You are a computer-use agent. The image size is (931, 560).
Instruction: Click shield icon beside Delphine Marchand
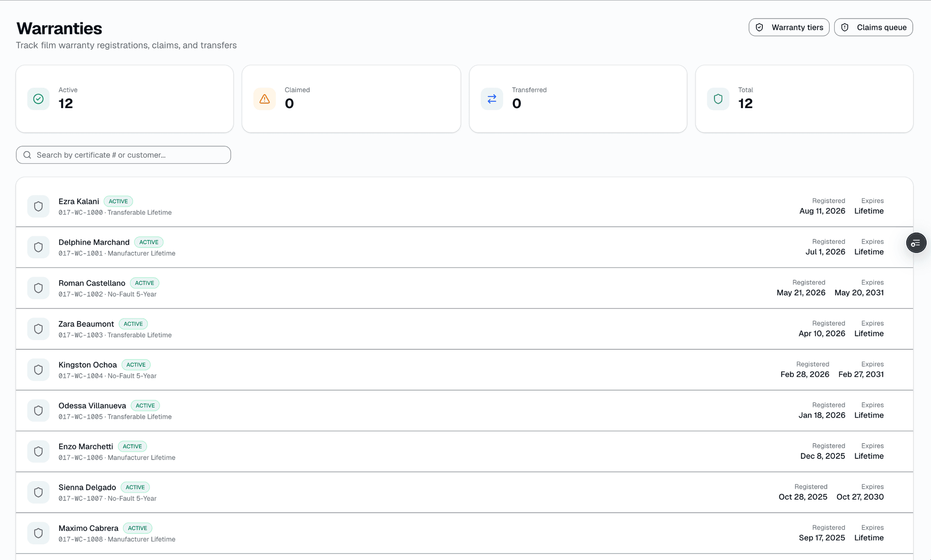pos(39,247)
